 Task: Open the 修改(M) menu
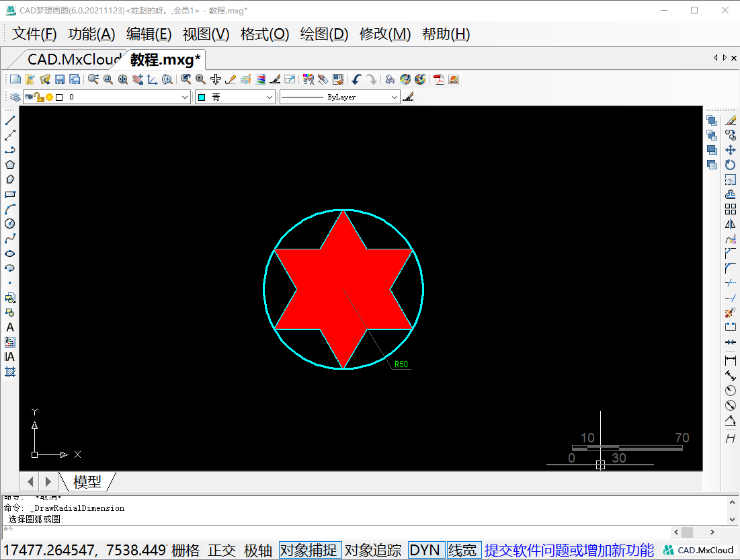pos(385,34)
